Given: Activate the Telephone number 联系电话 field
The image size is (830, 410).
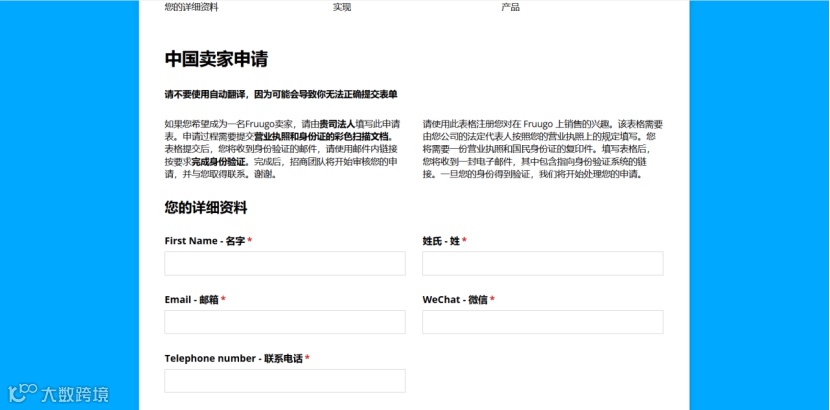Looking at the screenshot, I should point(285,381).
